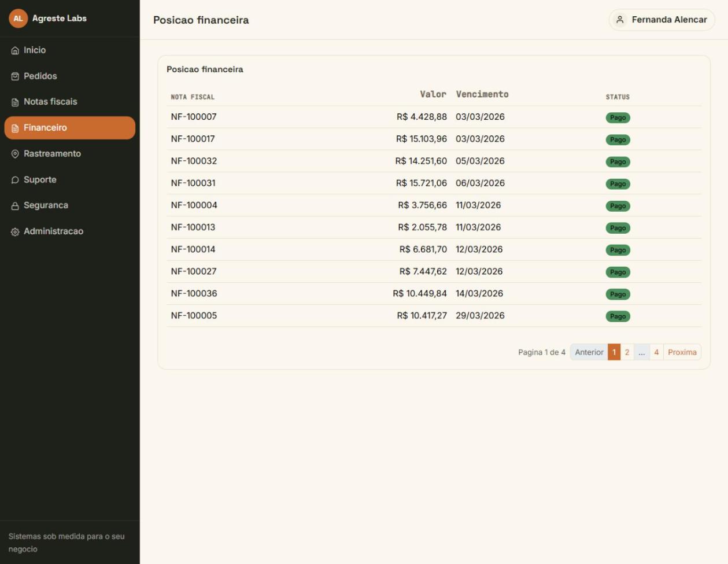Click invoice NF-100036
Viewport: 728px width, 564px height.
pyautogui.click(x=194, y=293)
